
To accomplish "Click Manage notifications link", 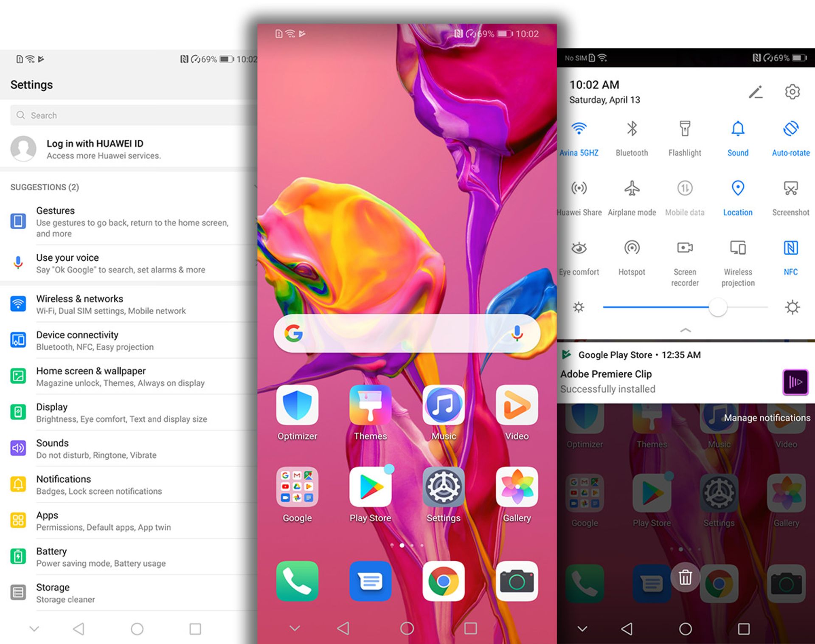I will [x=766, y=417].
